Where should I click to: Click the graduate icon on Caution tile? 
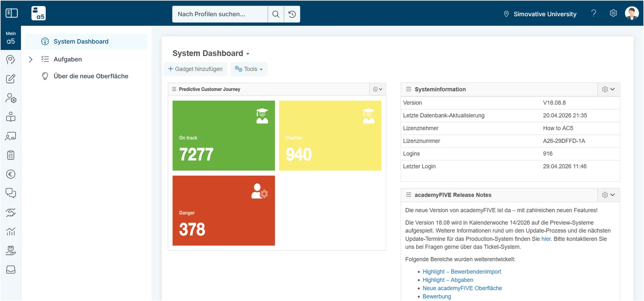click(x=369, y=116)
